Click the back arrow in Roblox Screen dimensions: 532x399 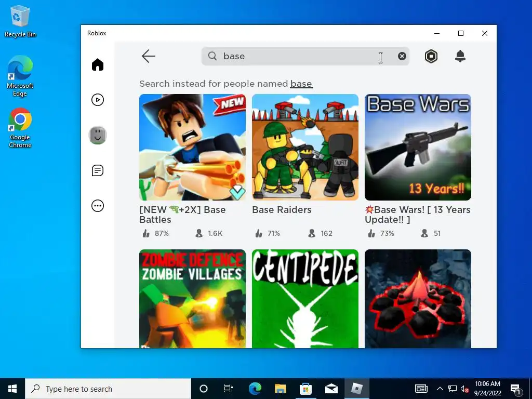(x=148, y=56)
